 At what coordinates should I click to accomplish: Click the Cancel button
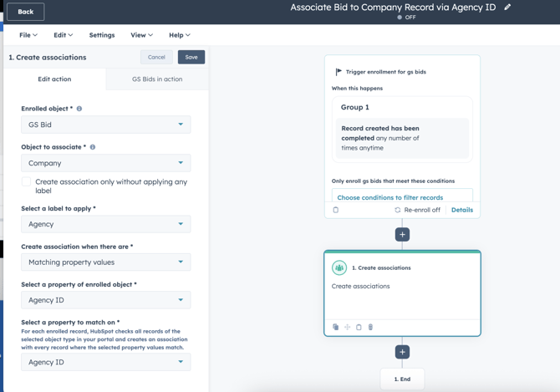pos(156,57)
